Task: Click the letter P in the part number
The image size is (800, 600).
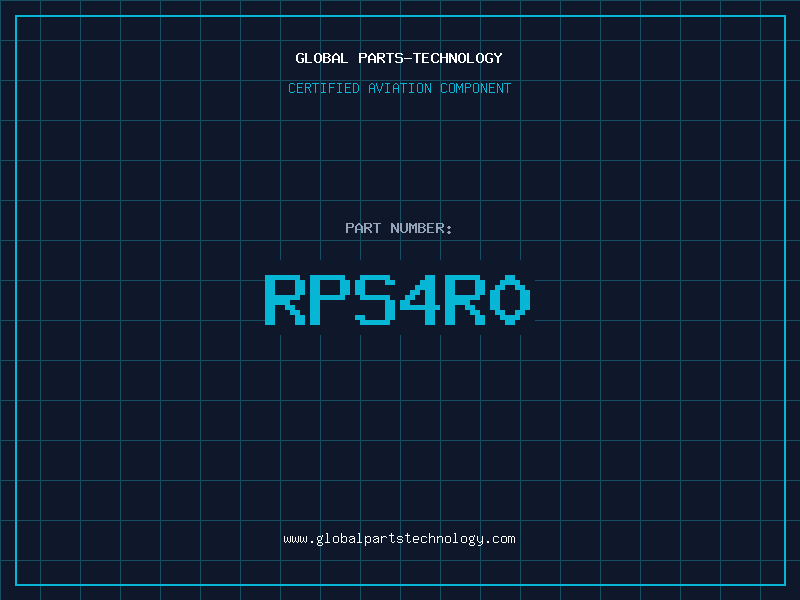Action: [x=330, y=299]
